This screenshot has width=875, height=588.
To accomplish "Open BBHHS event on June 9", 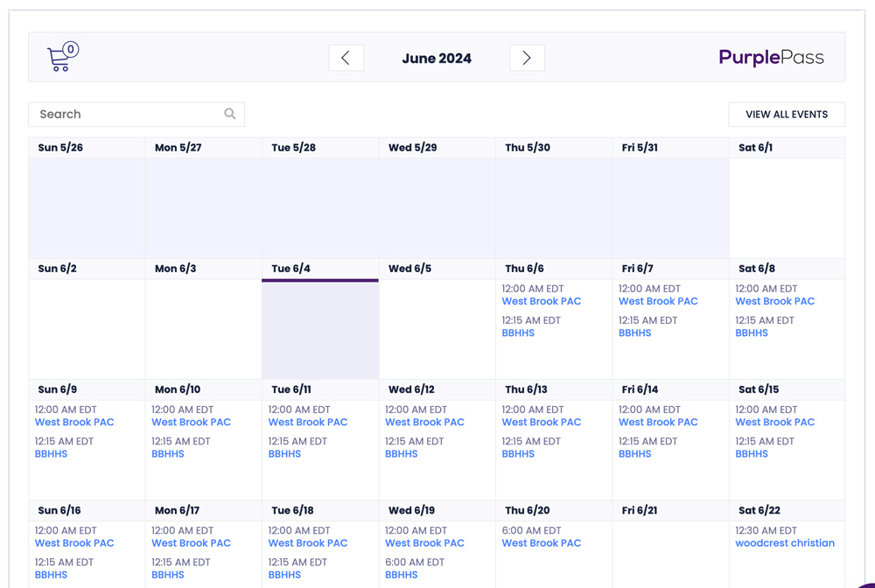I will click(51, 453).
